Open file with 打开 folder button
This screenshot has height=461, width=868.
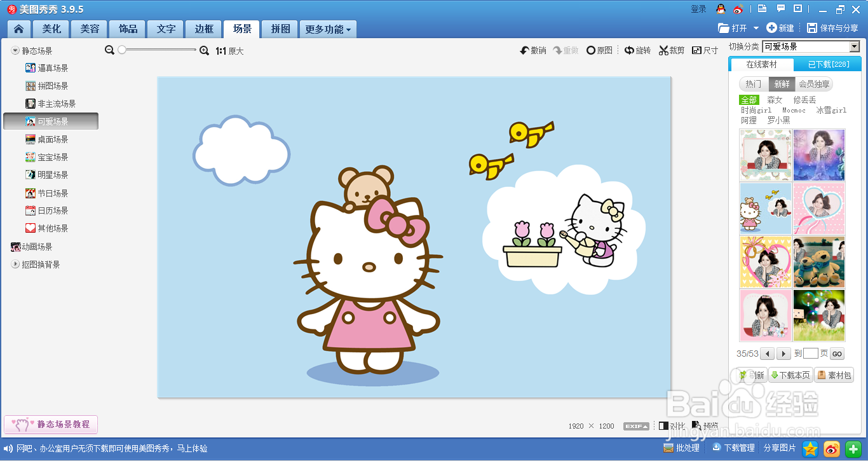tap(733, 28)
